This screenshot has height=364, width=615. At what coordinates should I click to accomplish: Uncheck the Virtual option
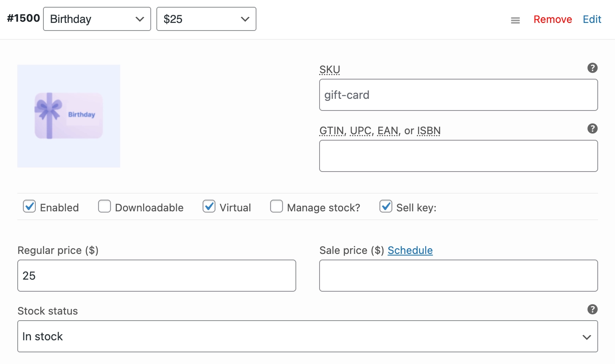209,206
